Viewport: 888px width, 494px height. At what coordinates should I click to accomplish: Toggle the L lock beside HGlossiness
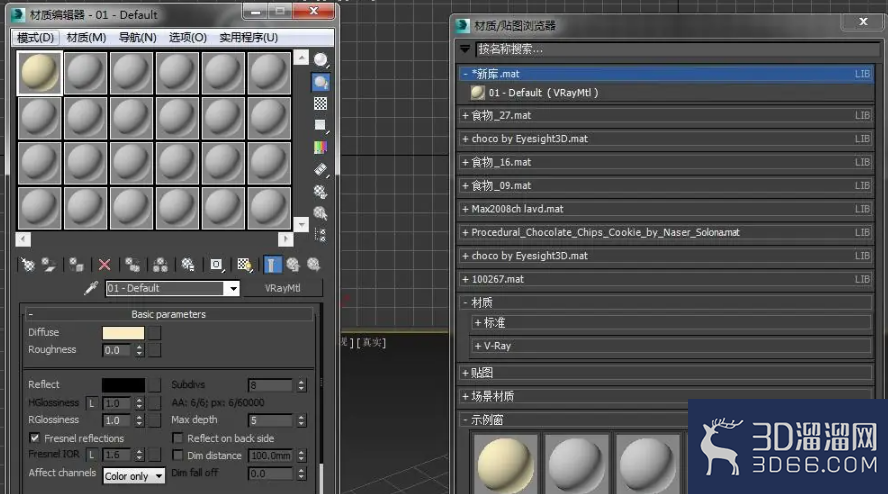(92, 403)
